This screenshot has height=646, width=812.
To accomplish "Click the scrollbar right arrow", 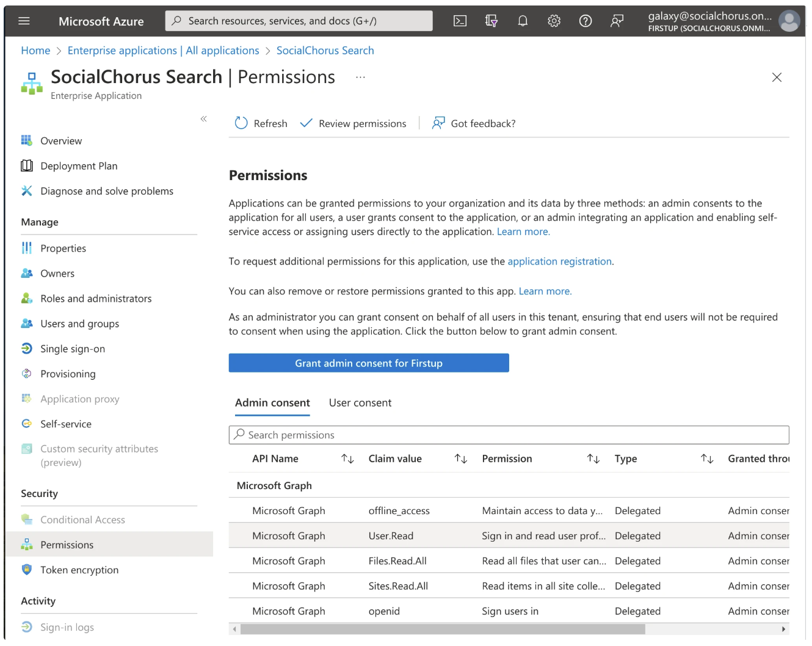I will point(784,629).
